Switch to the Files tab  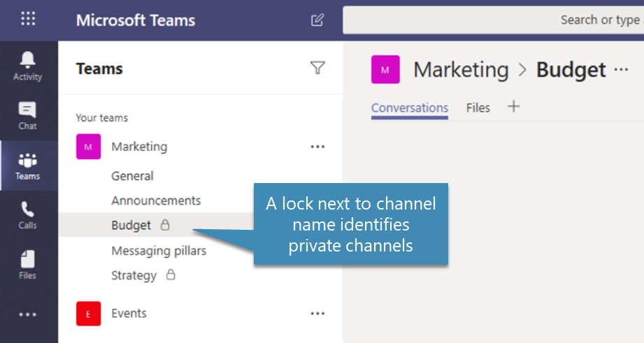click(478, 108)
